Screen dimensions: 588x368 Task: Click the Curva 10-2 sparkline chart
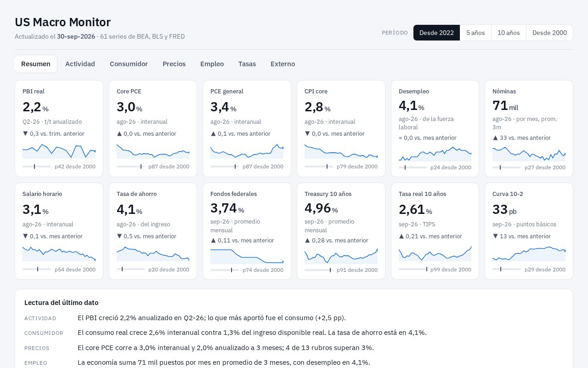pyautogui.click(x=529, y=254)
